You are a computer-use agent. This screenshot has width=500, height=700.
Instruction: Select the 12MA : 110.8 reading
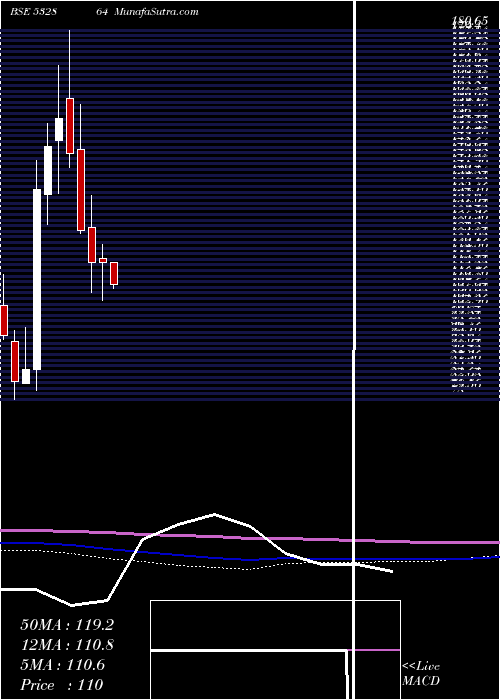(x=67, y=645)
